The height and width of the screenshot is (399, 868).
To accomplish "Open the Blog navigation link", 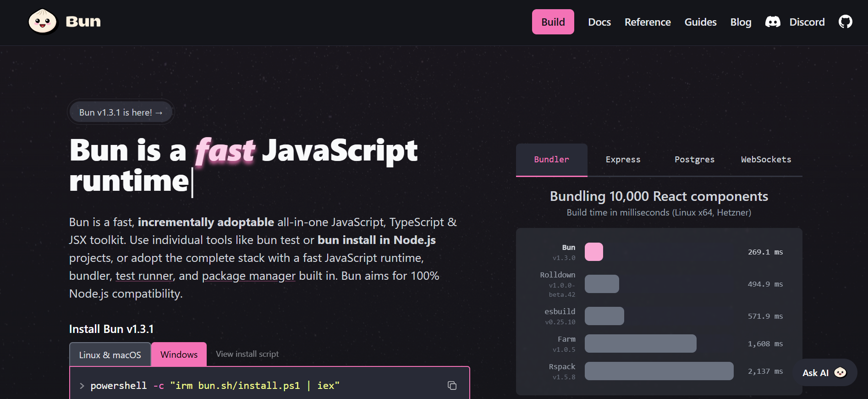I will tap(741, 22).
